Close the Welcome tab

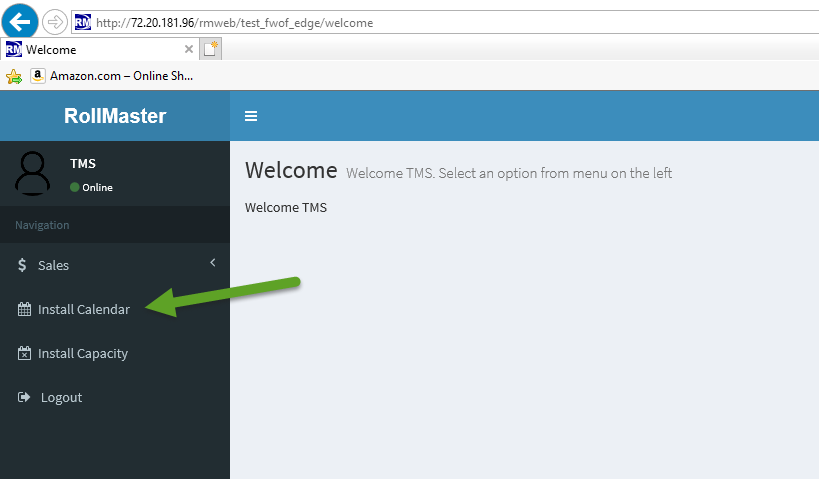[x=189, y=49]
